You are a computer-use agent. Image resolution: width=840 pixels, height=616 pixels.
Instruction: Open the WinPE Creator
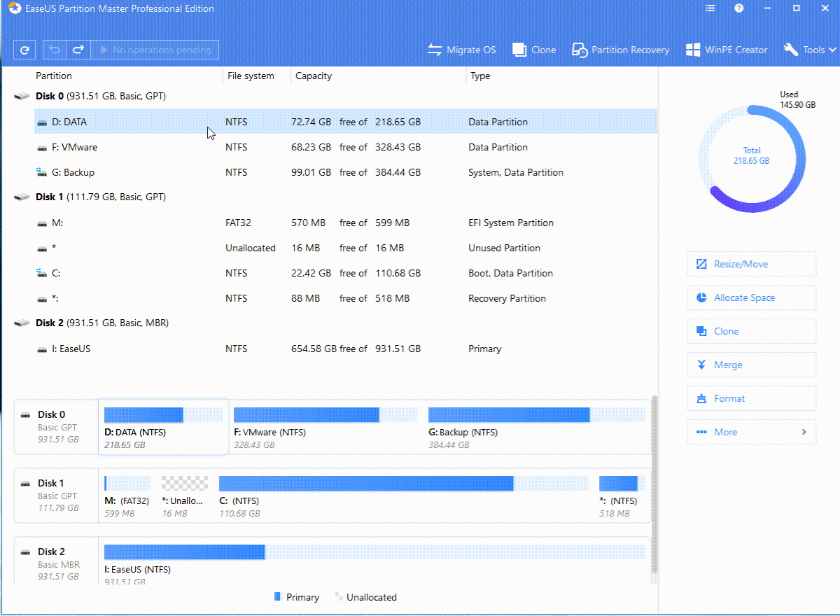727,50
